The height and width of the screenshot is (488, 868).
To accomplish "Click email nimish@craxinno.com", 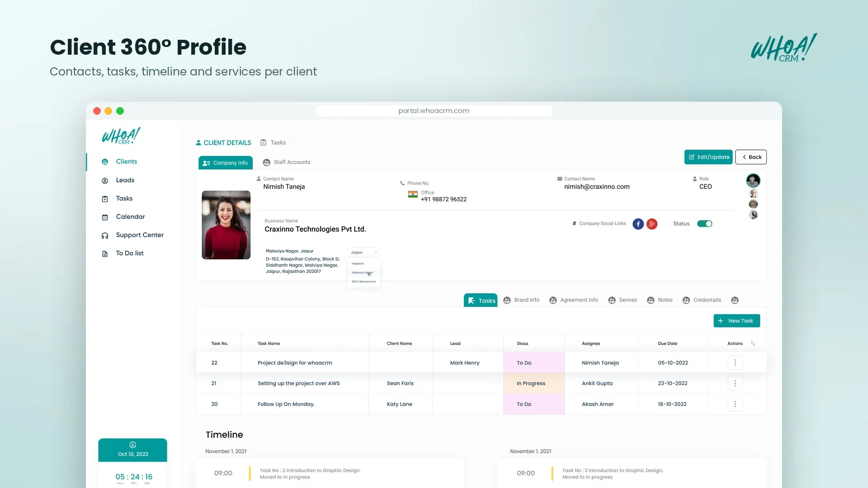I will coord(597,187).
